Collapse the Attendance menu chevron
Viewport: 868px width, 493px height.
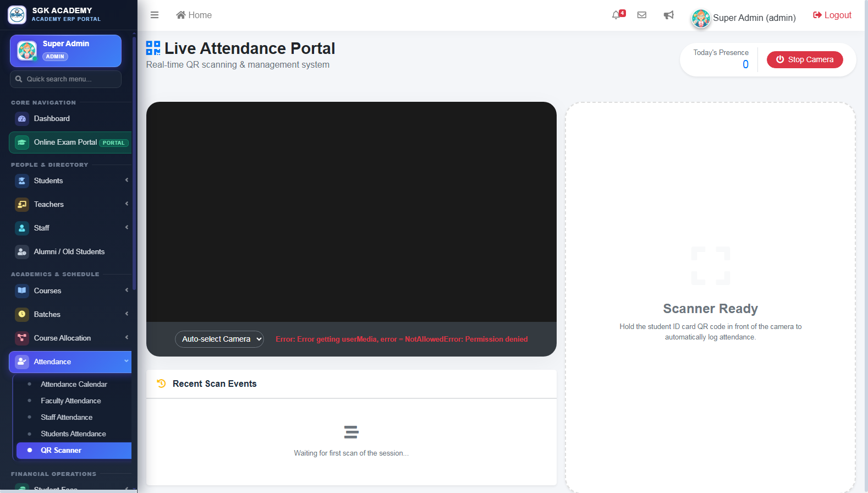127,361
